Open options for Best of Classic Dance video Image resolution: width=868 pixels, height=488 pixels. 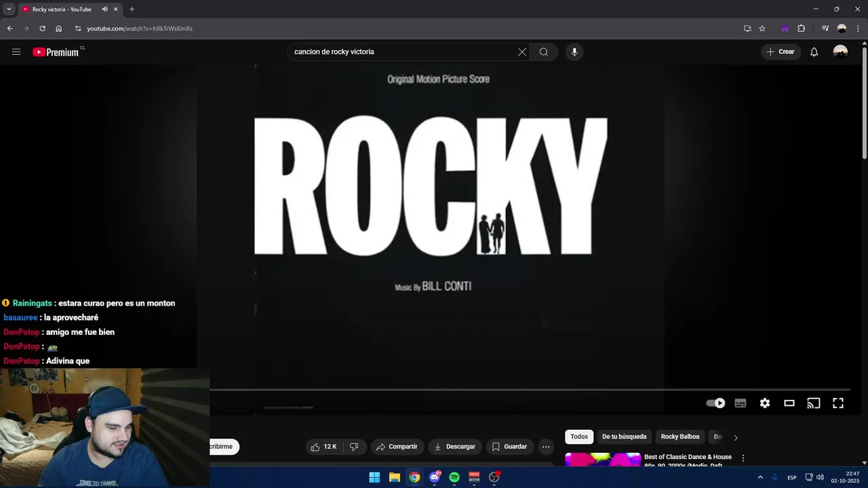pyautogui.click(x=743, y=458)
